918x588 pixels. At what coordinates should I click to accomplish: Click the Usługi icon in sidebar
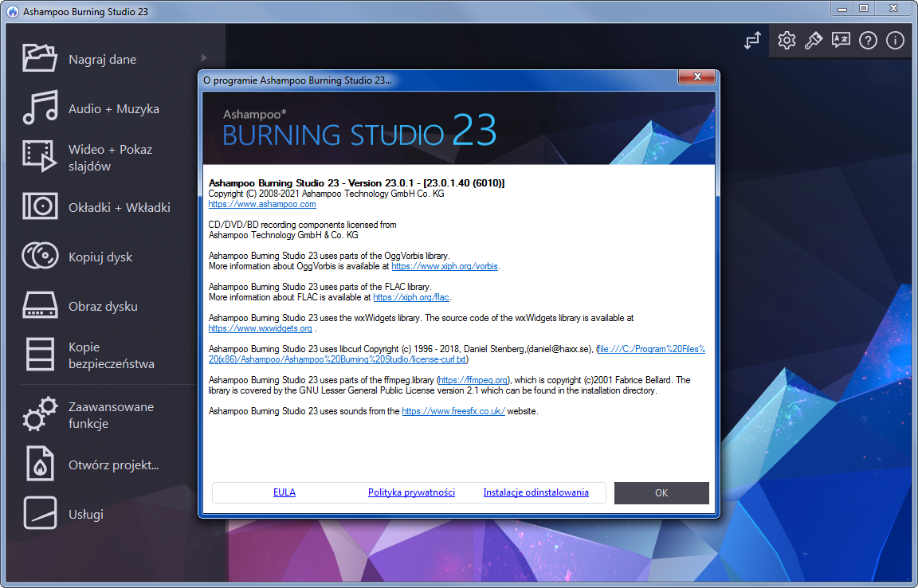[x=40, y=513]
